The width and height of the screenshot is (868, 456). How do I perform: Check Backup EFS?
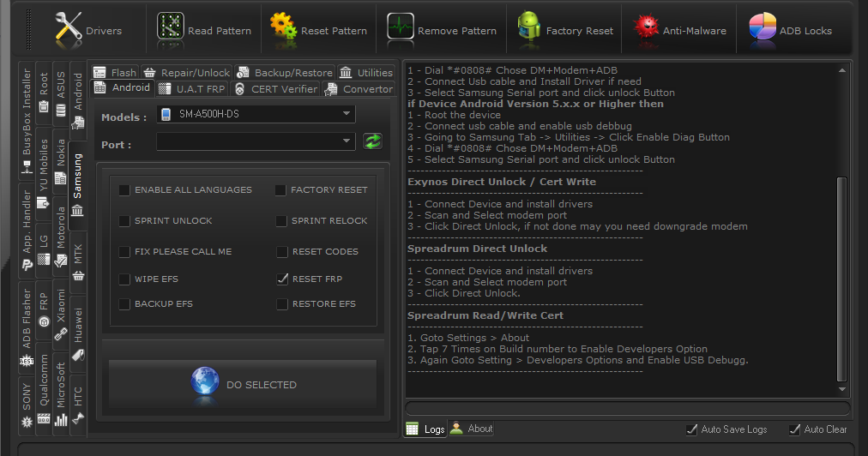click(x=124, y=304)
